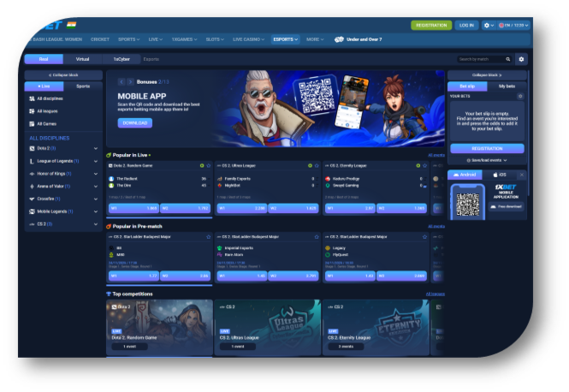Open the Virtual tab

(82, 59)
